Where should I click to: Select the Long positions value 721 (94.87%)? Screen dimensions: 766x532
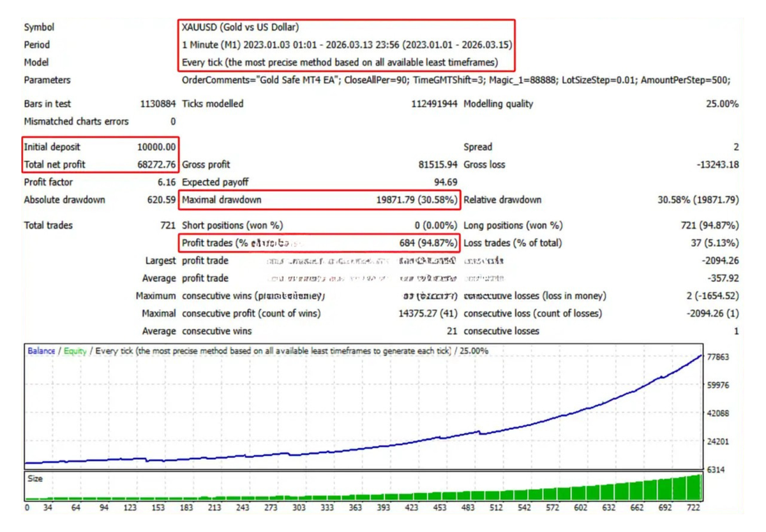tap(710, 225)
